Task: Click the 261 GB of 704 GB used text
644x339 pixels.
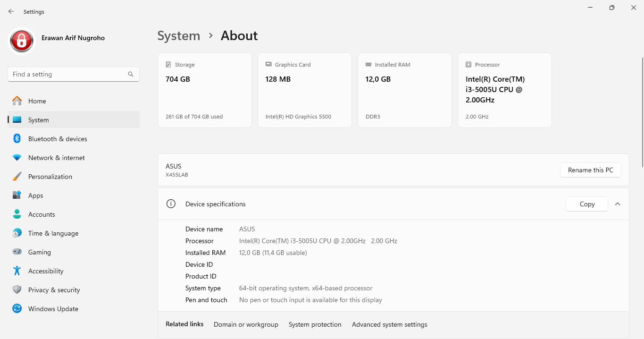Action: (x=194, y=117)
